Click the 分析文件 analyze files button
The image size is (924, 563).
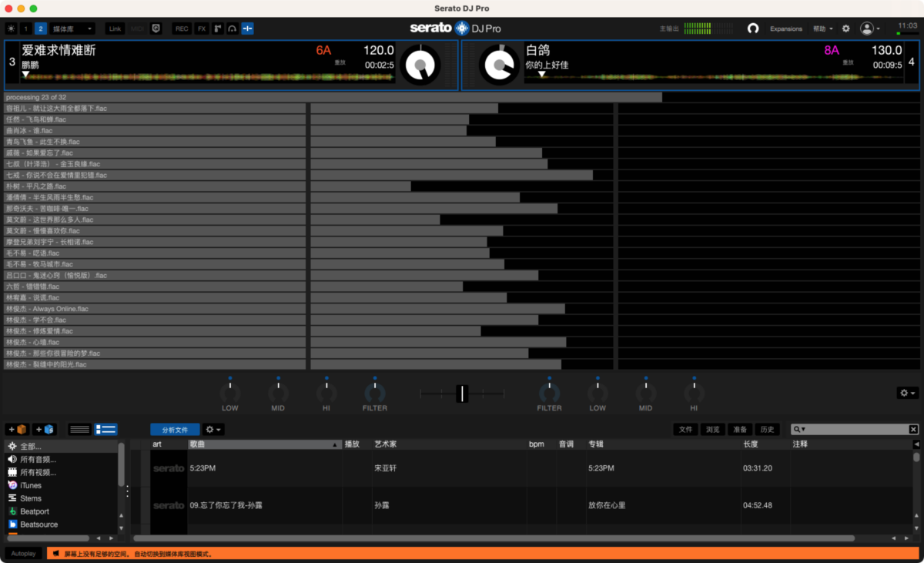[x=175, y=430]
